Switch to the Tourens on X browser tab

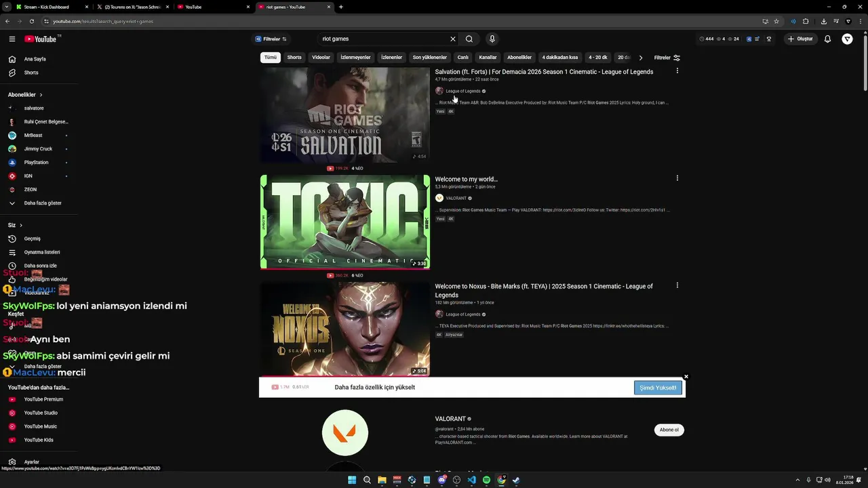(x=132, y=7)
